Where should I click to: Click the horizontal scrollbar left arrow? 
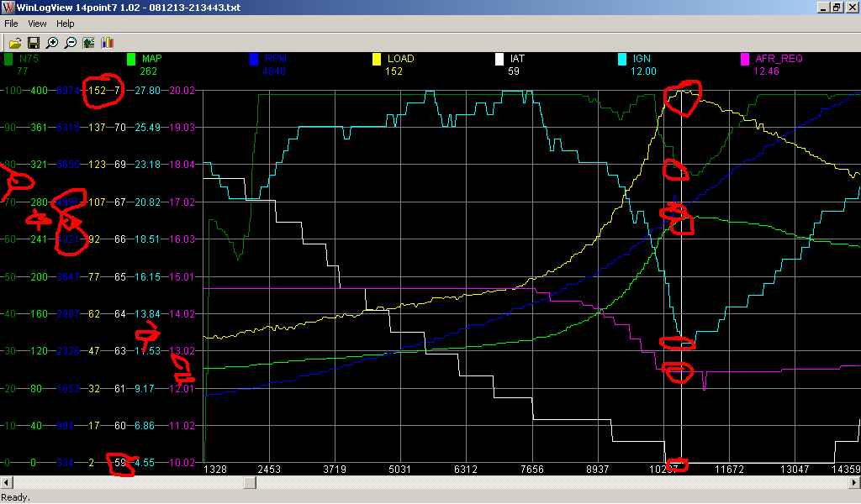[7, 482]
